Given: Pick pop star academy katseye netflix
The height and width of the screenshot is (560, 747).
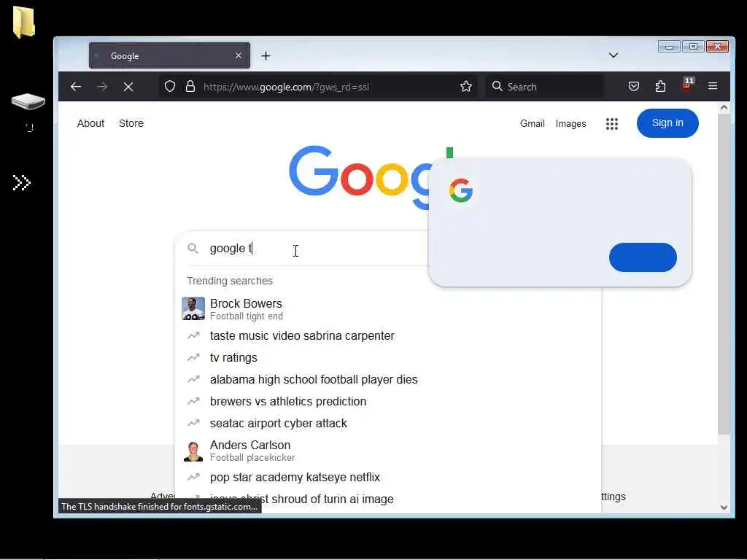Looking at the screenshot, I should pos(388,477).
